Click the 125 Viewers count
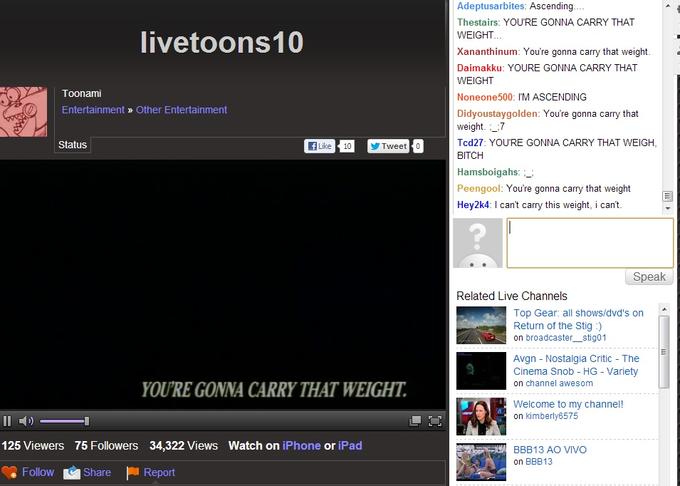Image resolution: width=680 pixels, height=486 pixels. (x=33, y=446)
